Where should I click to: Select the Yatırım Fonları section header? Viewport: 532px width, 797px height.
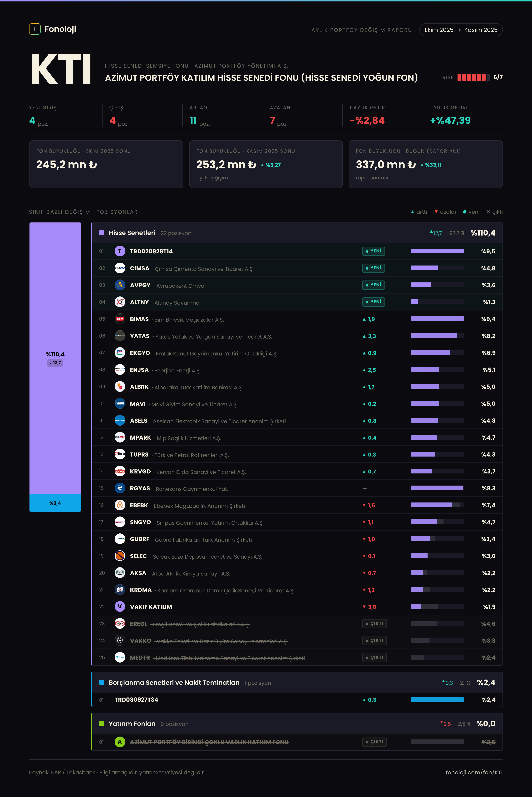(297, 723)
